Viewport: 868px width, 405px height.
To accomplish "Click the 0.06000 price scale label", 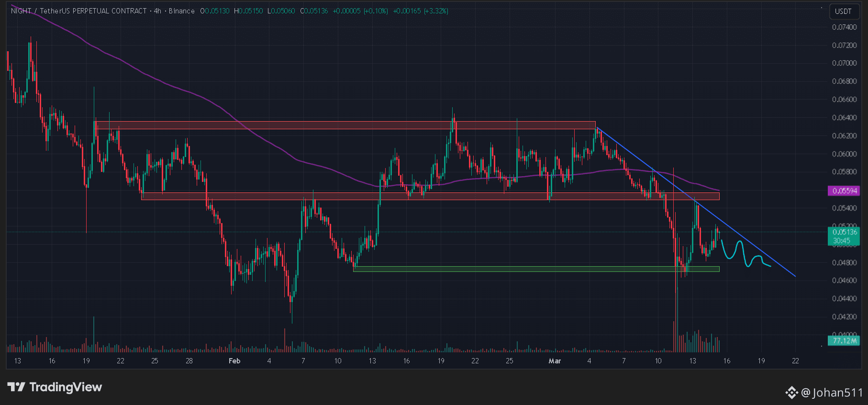I will tap(844, 154).
